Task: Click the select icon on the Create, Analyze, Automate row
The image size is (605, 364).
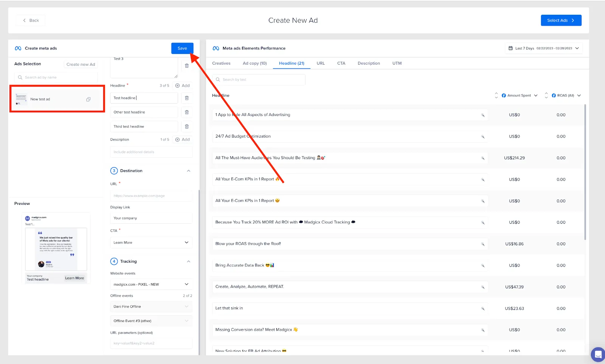Action: 483,288
